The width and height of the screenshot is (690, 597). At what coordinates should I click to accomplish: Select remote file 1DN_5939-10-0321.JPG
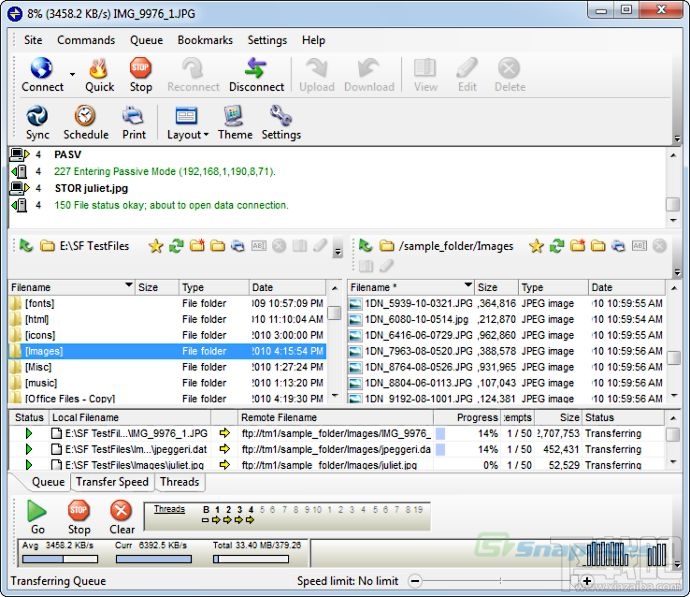[506, 303]
